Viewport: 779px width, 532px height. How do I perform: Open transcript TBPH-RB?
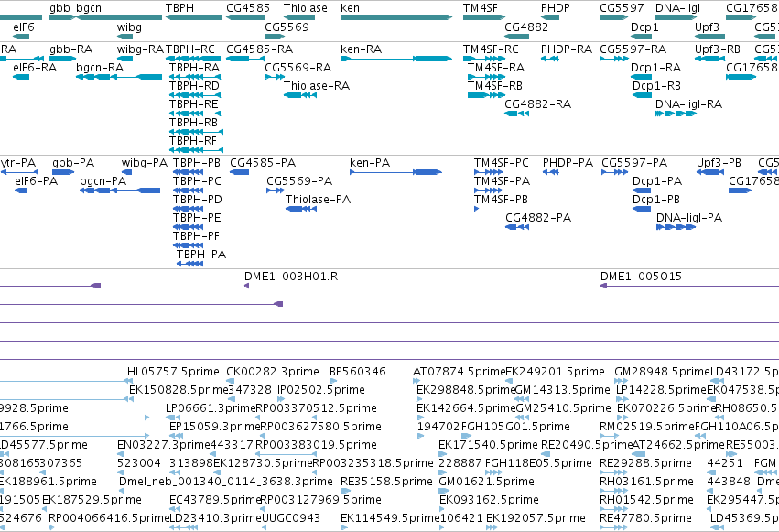(x=196, y=132)
